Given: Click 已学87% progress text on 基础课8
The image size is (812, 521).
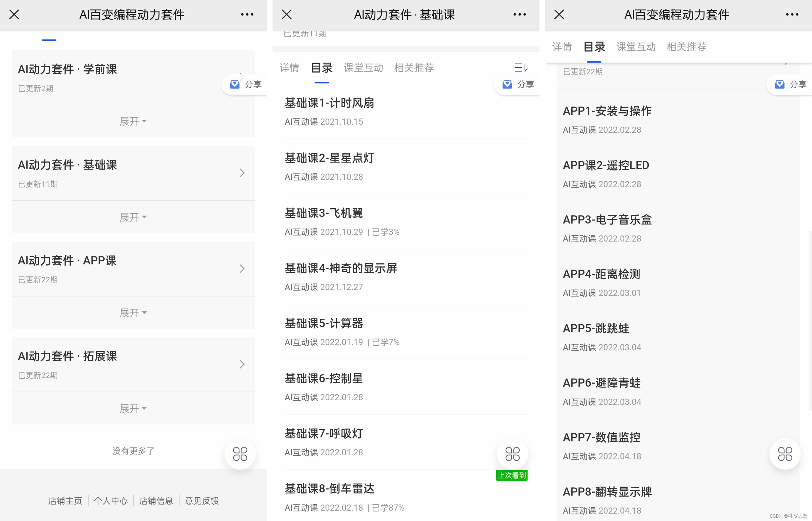Looking at the screenshot, I should (x=388, y=507).
